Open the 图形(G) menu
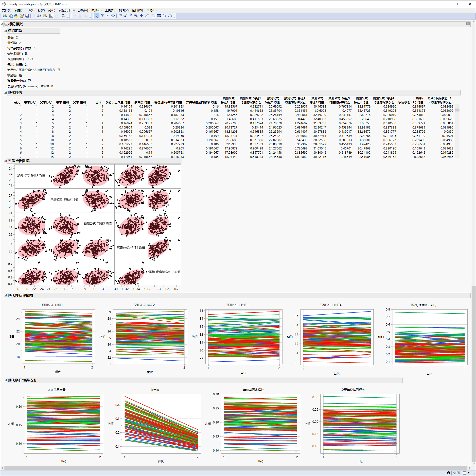 click(96, 10)
